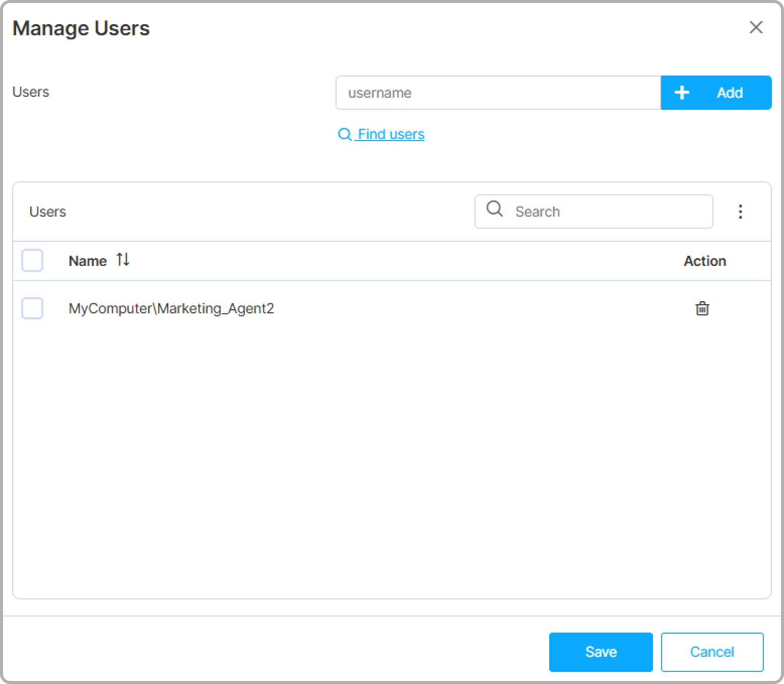
Task: Open the three-dot options menu
Action: [740, 212]
